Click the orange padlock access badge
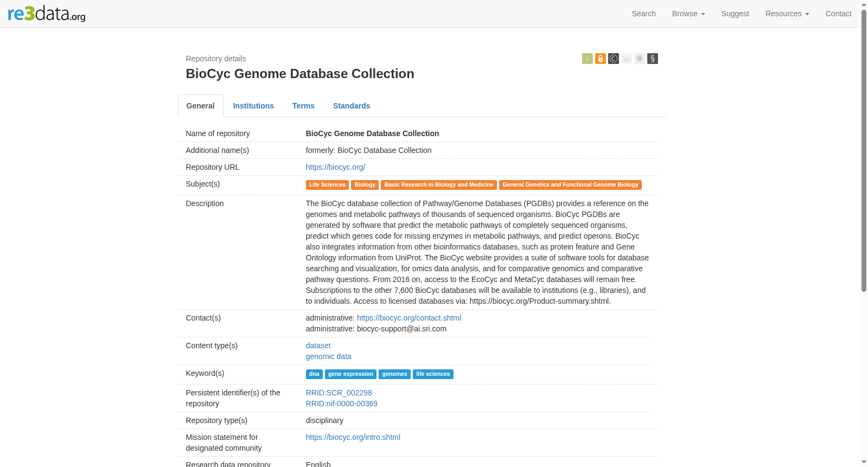The height and width of the screenshot is (467, 868). (x=600, y=59)
